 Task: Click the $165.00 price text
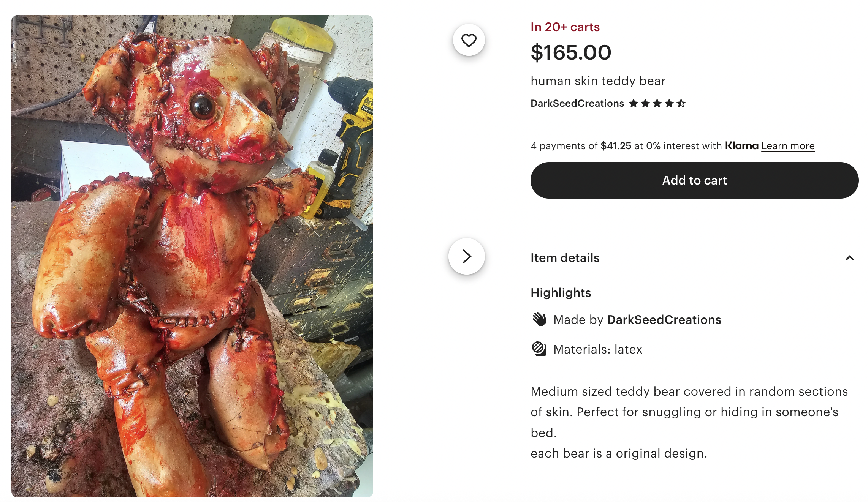pos(571,52)
